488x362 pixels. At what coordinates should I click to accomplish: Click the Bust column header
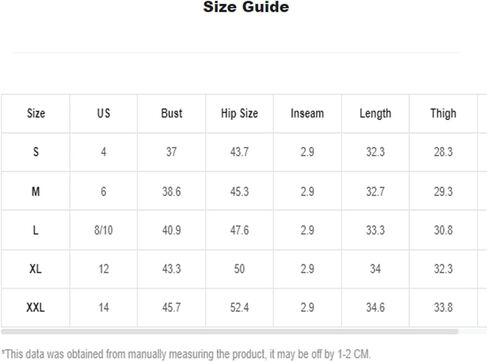coord(171,113)
